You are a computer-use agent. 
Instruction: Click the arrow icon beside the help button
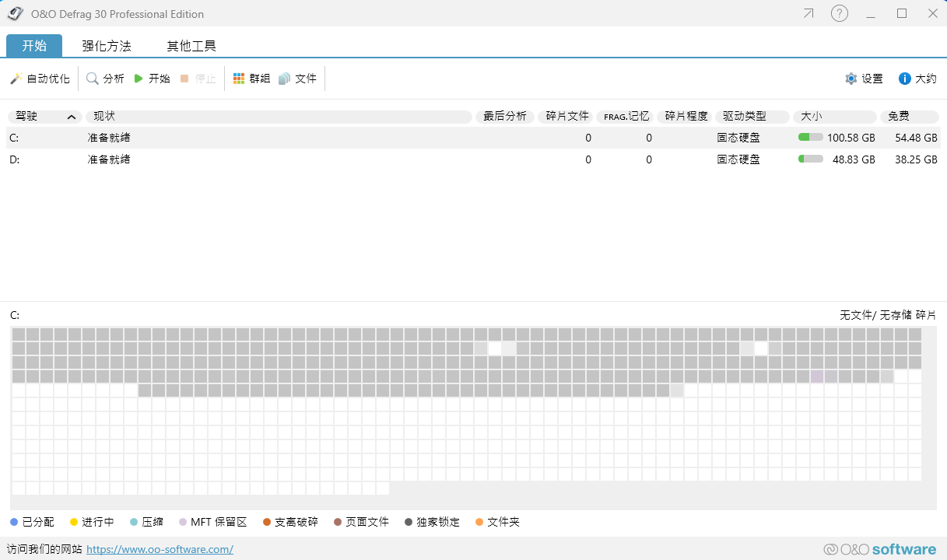808,13
